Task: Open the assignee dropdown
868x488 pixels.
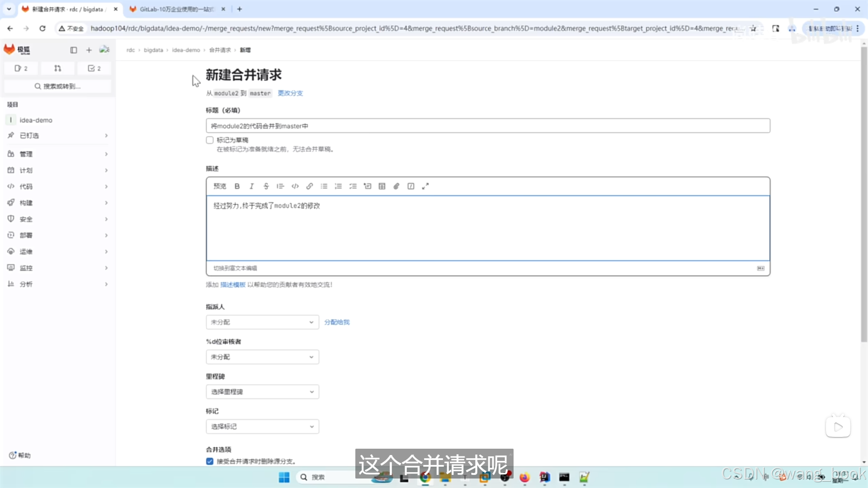Action: pyautogui.click(x=262, y=322)
